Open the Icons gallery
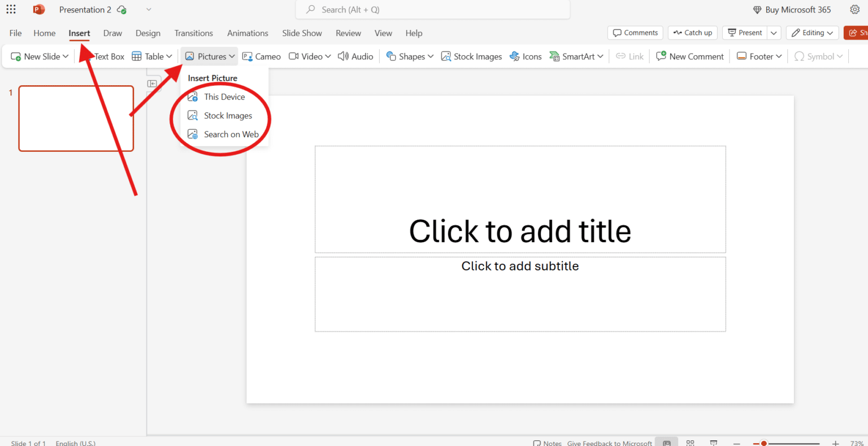Image resolution: width=868 pixels, height=446 pixels. pos(526,56)
